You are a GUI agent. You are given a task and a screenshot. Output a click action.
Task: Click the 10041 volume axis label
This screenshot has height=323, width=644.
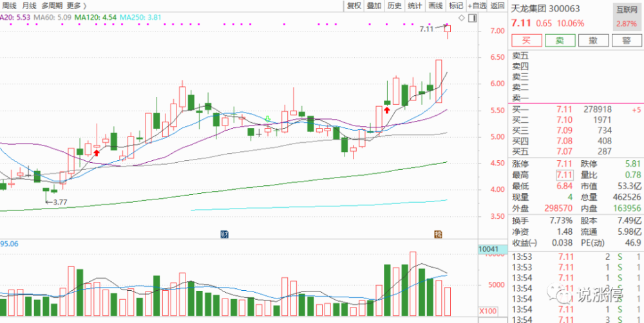491,250
